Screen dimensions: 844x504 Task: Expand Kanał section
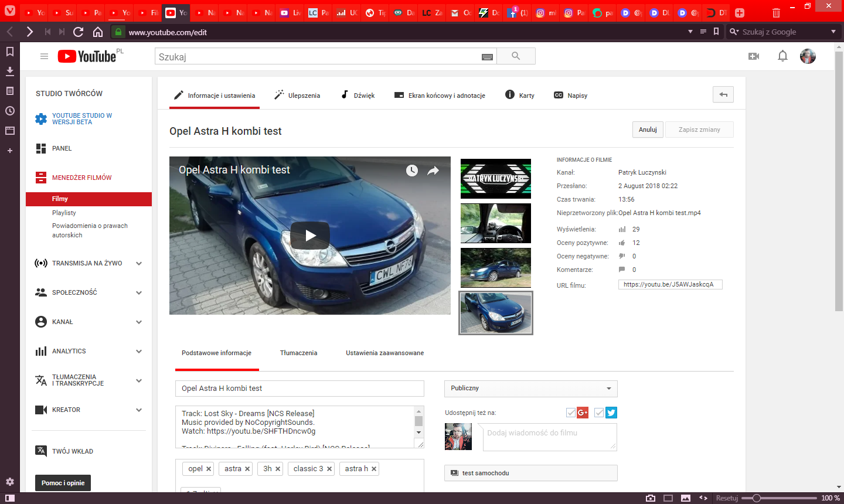click(x=139, y=322)
